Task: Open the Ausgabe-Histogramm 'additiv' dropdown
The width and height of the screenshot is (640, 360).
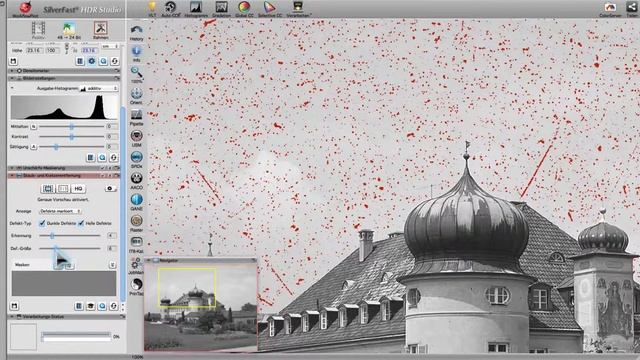Action: pyautogui.click(x=99, y=89)
